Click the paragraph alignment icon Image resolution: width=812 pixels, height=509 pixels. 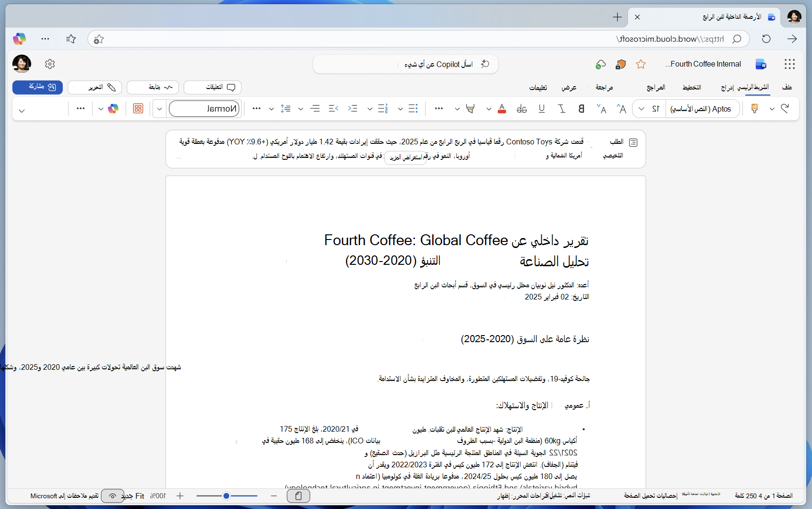point(315,109)
